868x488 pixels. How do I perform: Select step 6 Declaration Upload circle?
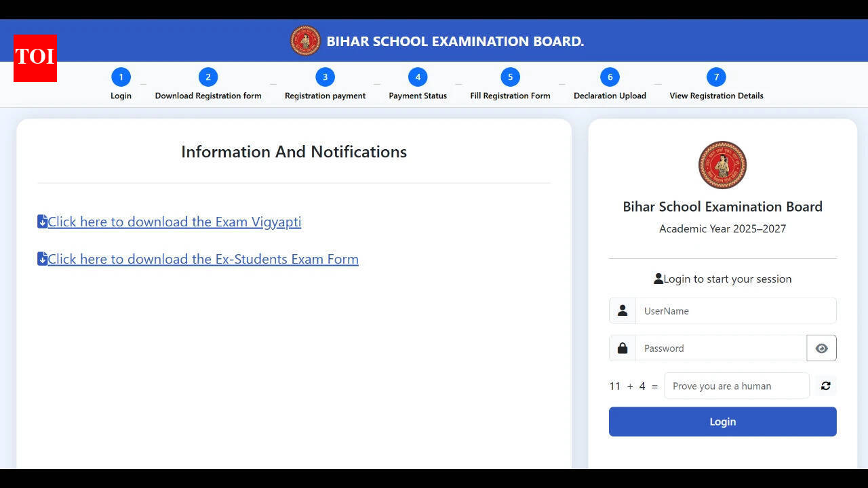pos(610,77)
